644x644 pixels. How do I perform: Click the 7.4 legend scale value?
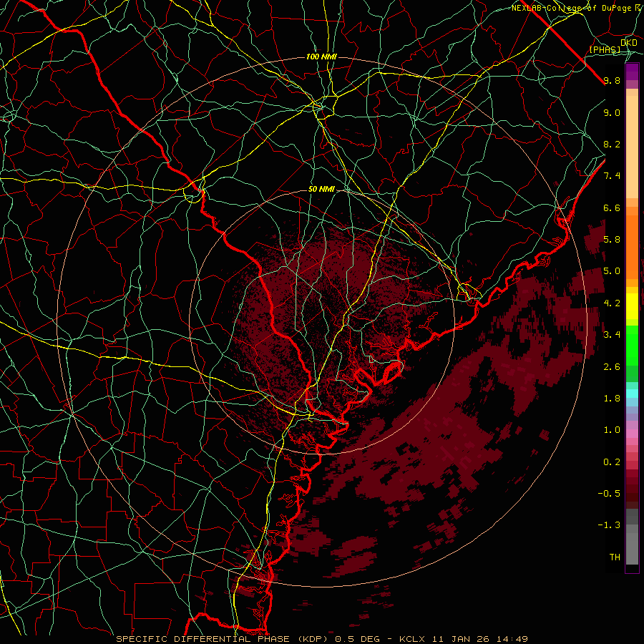pos(612,176)
